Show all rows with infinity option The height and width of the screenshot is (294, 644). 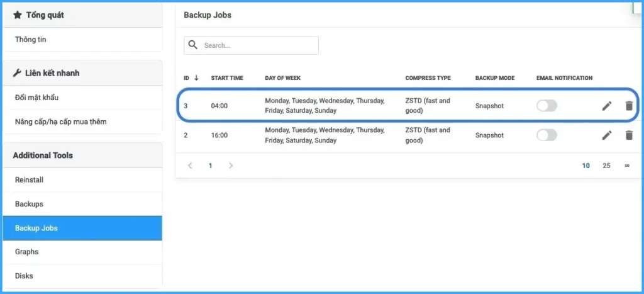pos(627,166)
